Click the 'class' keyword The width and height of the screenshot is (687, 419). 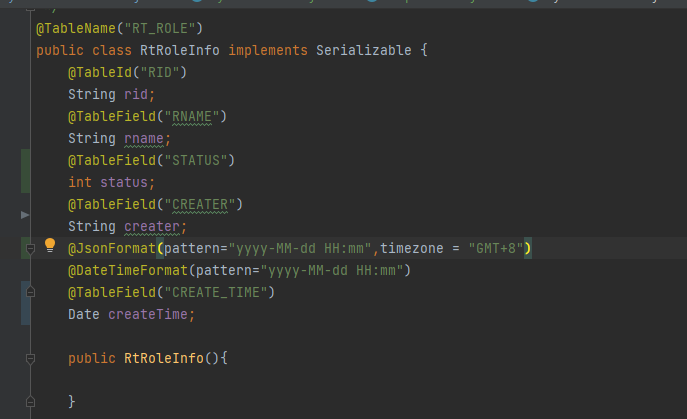112,50
